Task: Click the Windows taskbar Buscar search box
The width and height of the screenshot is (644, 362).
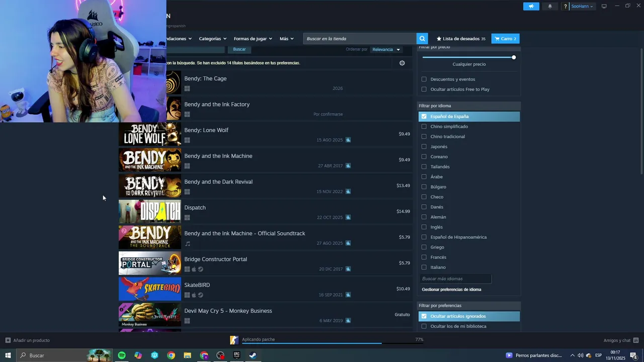Action: (x=64, y=355)
